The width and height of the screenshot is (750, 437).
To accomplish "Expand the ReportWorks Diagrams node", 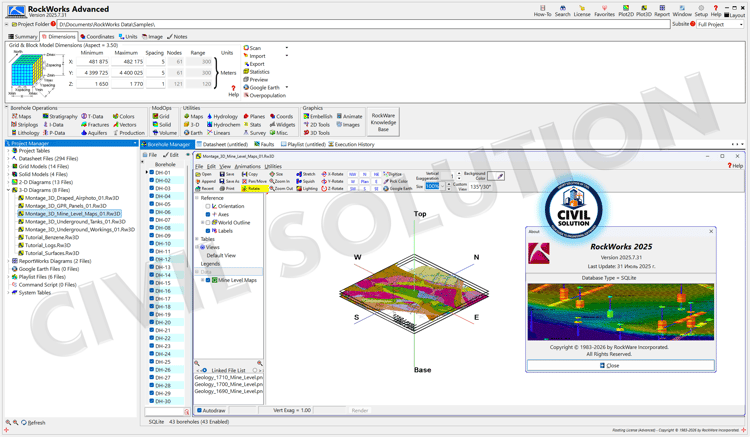I will point(8,261).
